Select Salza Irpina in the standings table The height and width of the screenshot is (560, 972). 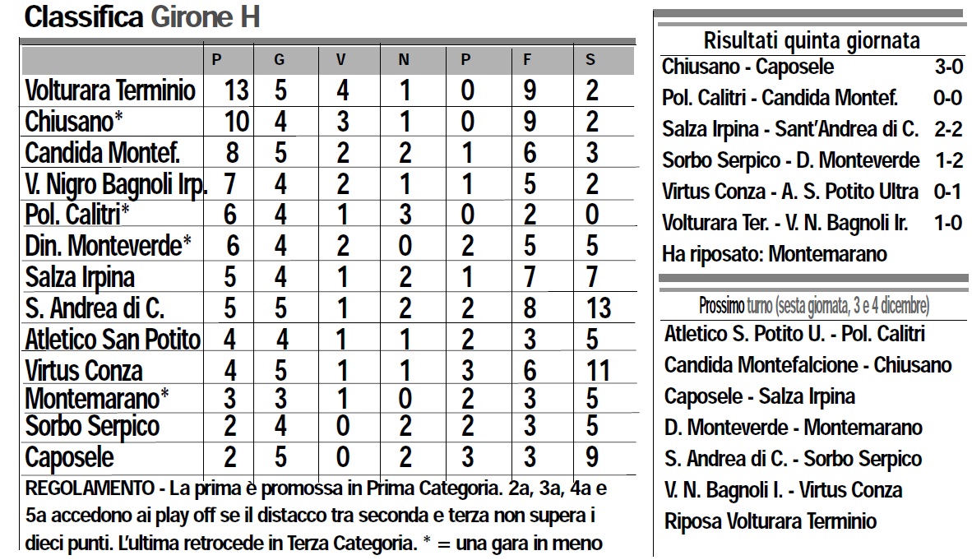tap(80, 276)
